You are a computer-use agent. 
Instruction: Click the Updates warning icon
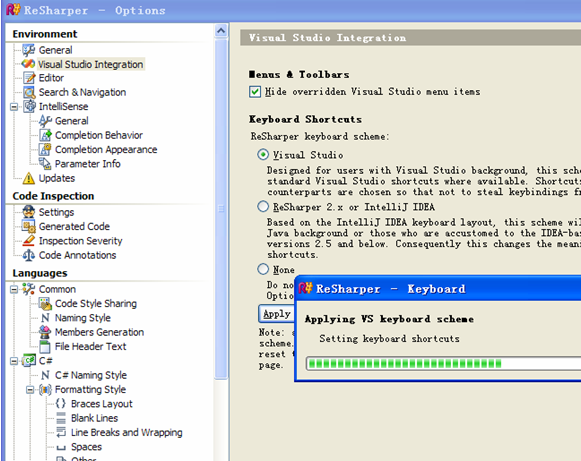[29, 178]
